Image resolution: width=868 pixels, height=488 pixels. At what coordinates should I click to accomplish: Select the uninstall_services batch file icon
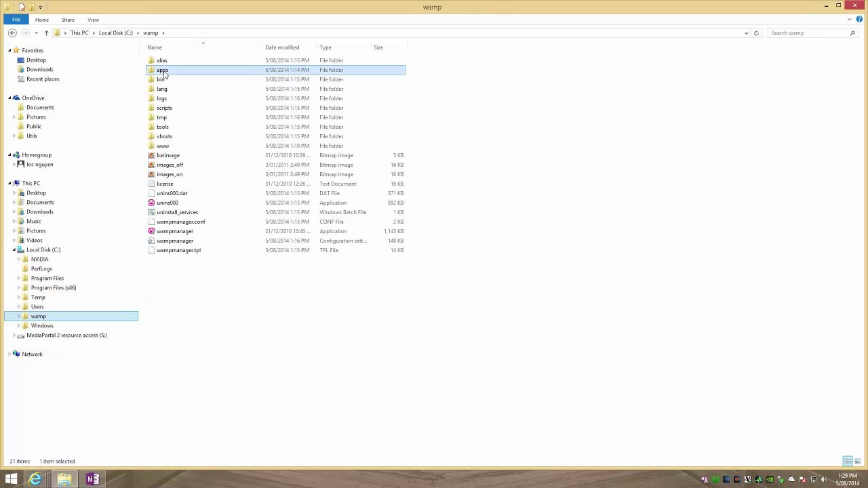(x=151, y=212)
